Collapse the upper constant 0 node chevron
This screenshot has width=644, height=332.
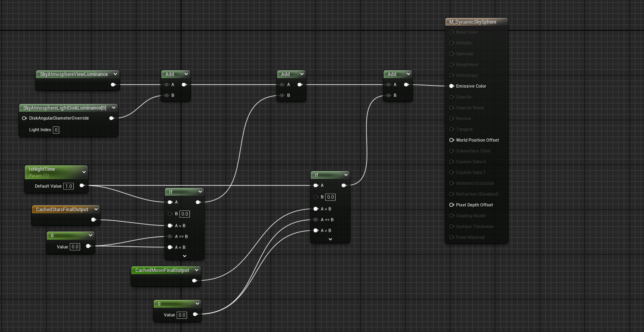click(x=91, y=235)
